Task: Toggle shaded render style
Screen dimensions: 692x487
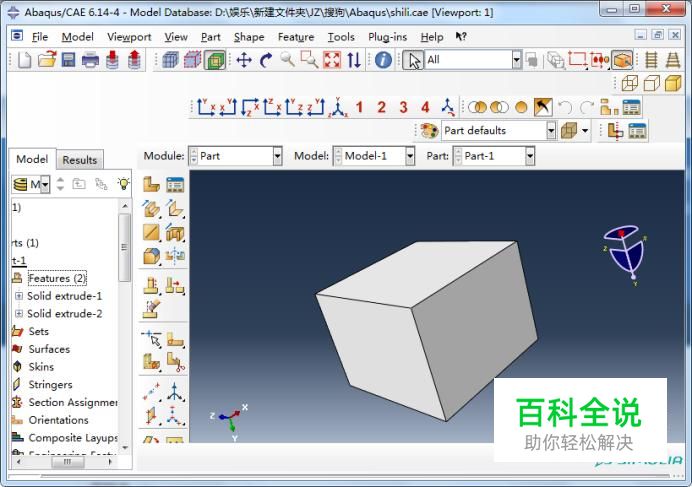Action: tap(673, 83)
